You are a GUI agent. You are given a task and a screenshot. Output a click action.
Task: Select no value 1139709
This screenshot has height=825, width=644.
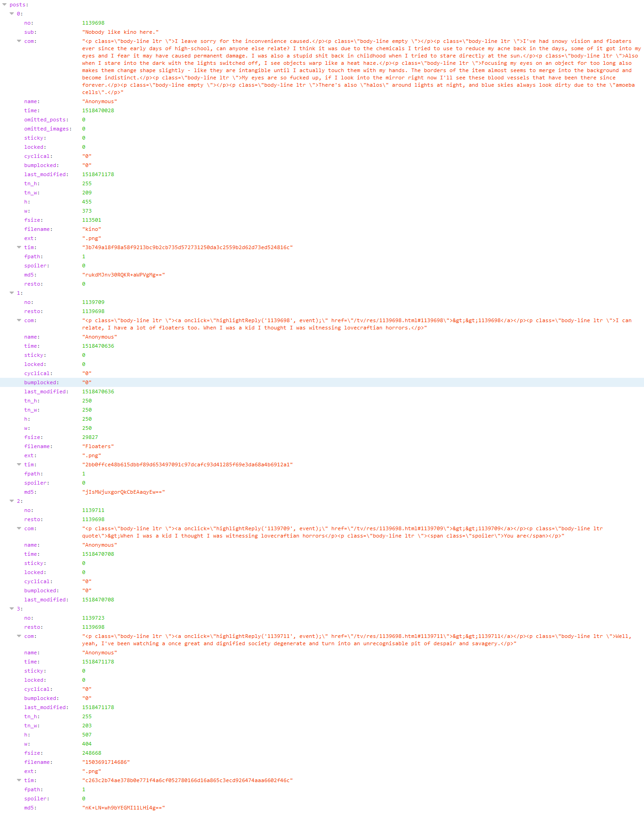click(x=93, y=302)
